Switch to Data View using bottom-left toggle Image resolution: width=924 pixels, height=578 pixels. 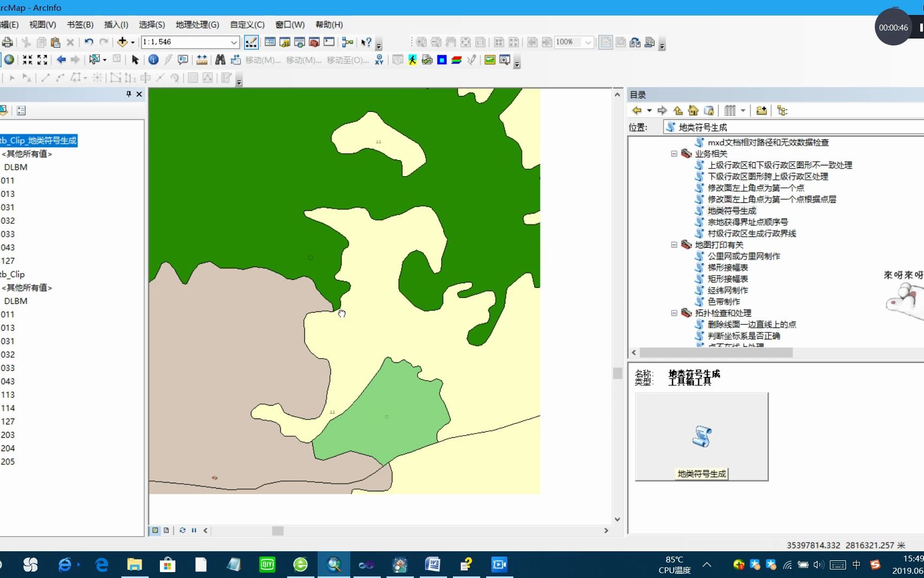(155, 530)
